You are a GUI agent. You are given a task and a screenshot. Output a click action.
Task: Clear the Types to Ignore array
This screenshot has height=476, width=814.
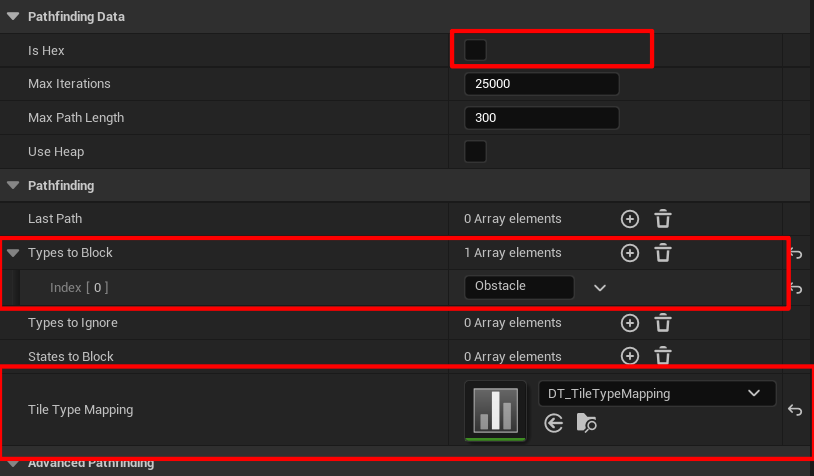662,323
